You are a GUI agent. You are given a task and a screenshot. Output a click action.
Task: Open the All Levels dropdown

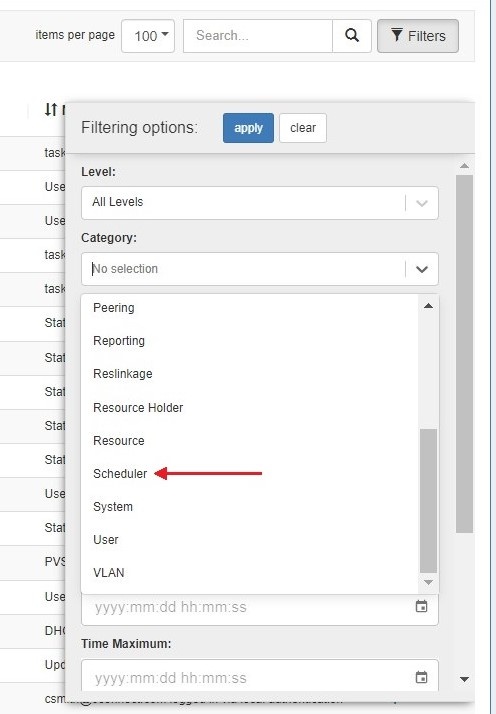click(260, 203)
